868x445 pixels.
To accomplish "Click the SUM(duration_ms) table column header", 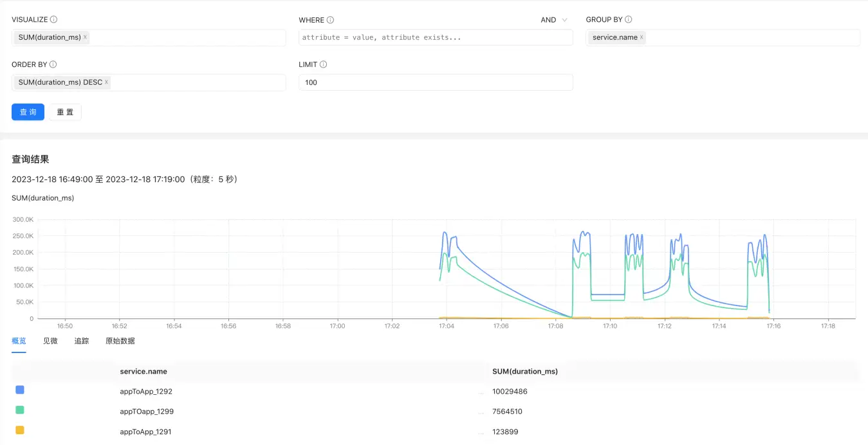I will pos(524,372).
